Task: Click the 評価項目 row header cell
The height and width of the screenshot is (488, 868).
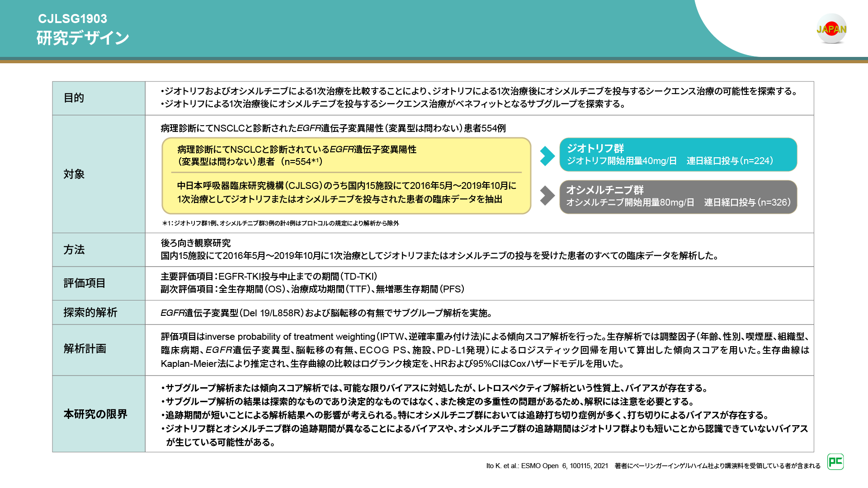Action: (99, 283)
